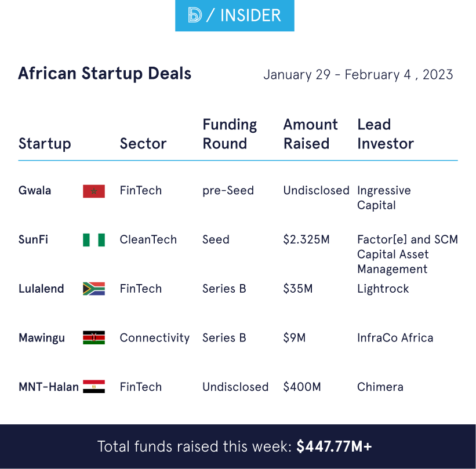Click the INSIDER header badge text

pos(250,16)
